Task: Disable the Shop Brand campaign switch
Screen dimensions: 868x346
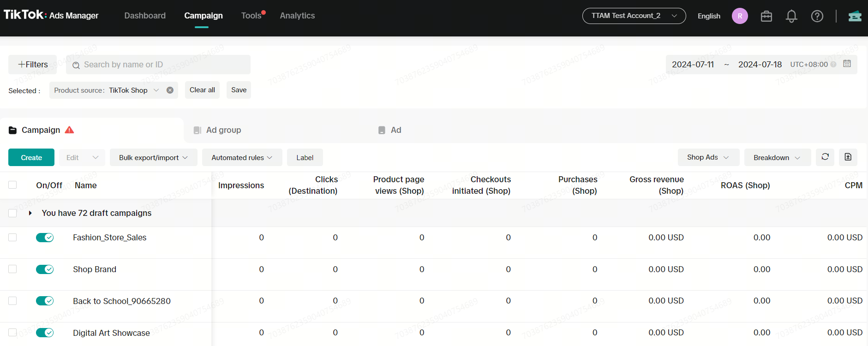Action: 45,269
